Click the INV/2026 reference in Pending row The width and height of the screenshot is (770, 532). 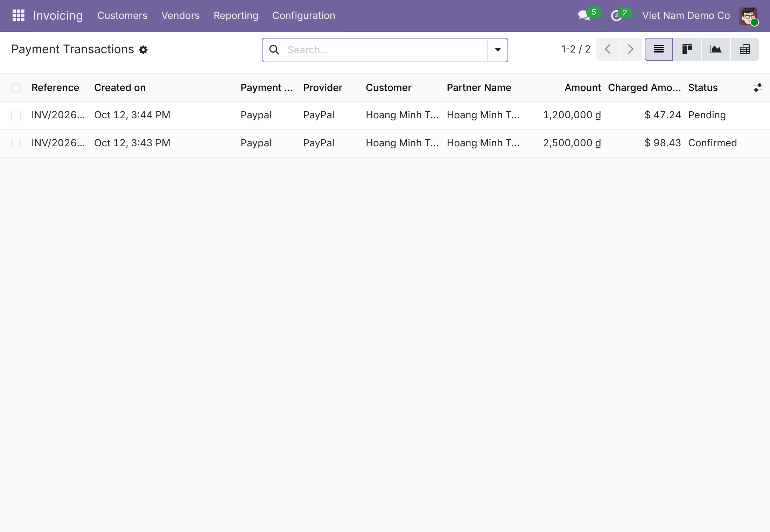coord(58,115)
